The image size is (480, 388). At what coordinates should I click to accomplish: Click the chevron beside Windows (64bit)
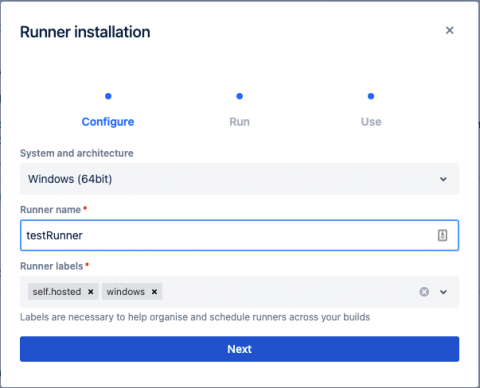(443, 179)
